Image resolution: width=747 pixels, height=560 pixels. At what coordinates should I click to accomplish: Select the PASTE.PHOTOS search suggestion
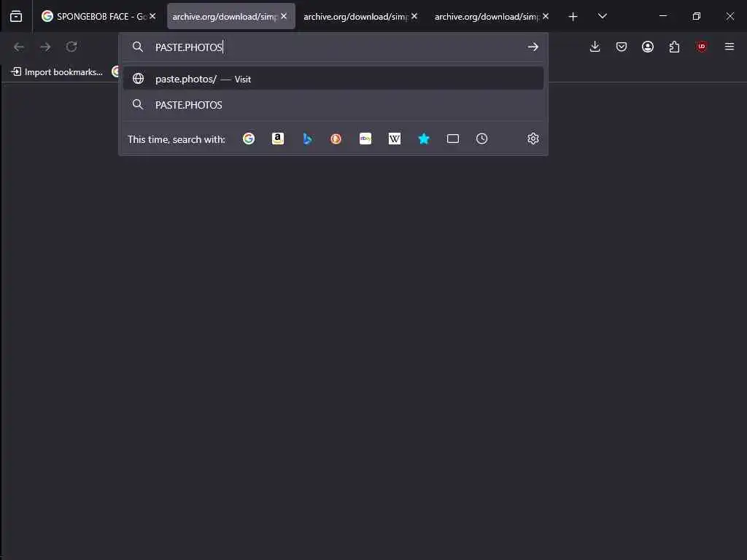pyautogui.click(x=333, y=105)
